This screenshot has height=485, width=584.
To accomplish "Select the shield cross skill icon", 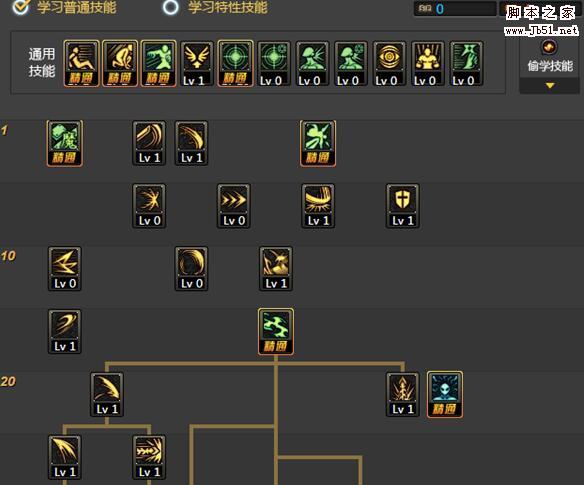I will [402, 206].
